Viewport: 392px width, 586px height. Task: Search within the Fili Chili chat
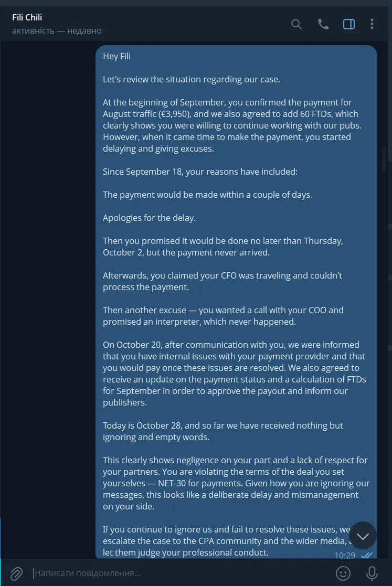(296, 24)
